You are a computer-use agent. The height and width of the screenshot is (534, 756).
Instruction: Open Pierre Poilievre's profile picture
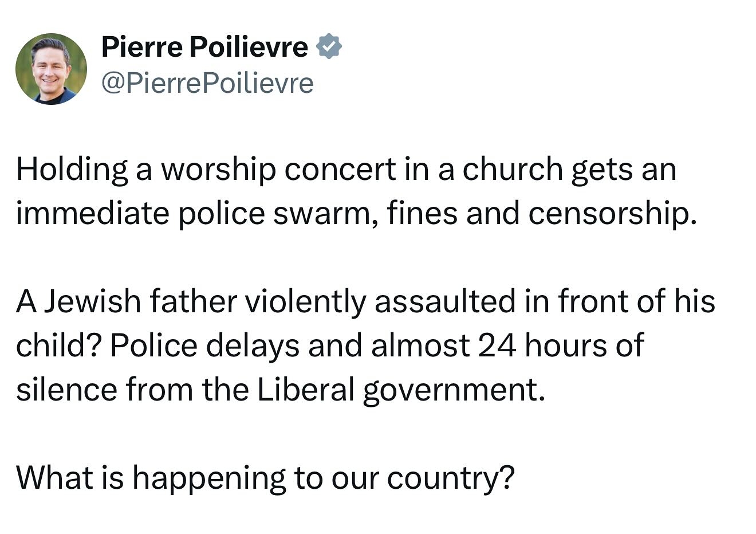51,69
